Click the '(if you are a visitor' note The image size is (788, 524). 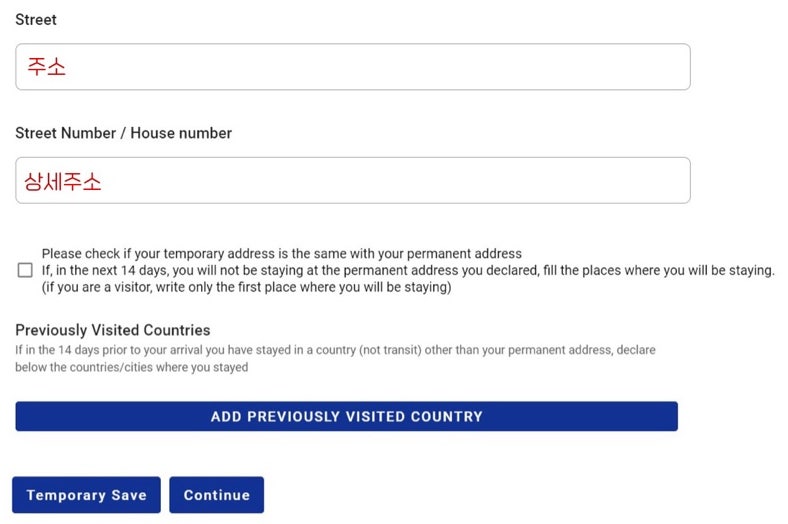click(246, 288)
